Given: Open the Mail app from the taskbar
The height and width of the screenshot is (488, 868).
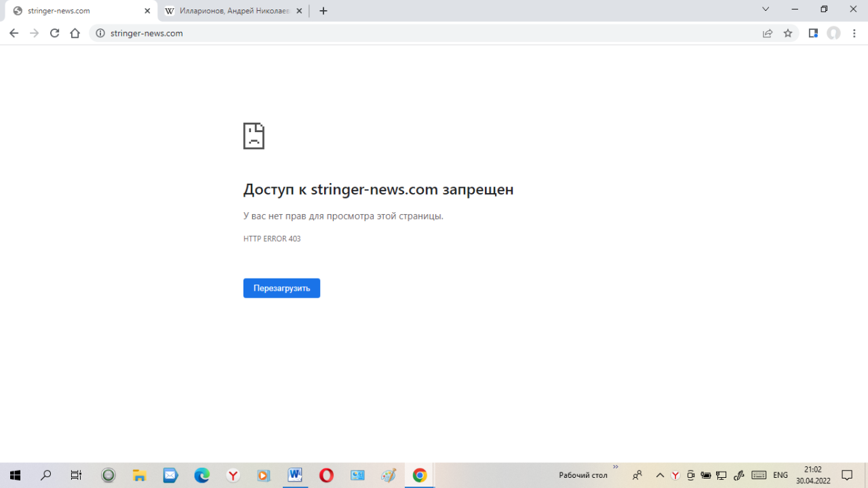Looking at the screenshot, I should 170,475.
